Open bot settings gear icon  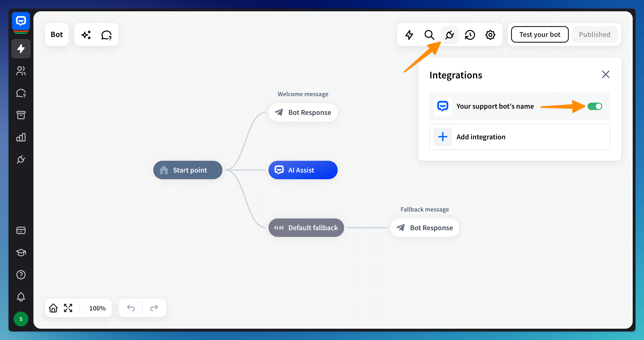tap(490, 35)
